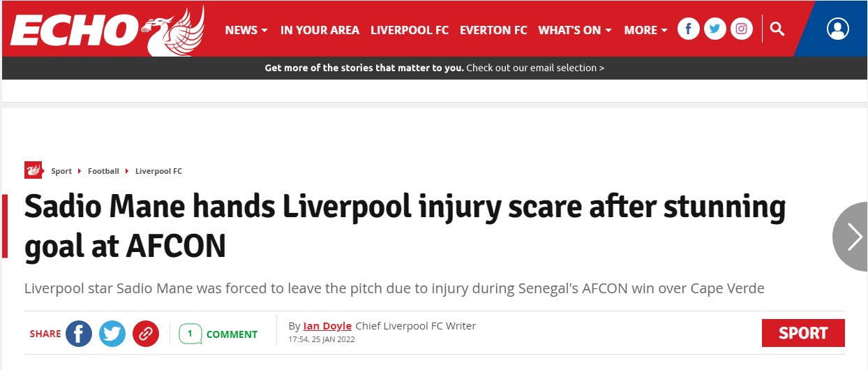Open the Echo Twitter icon in header
Viewport: 868px width, 370px height.
coord(714,29)
